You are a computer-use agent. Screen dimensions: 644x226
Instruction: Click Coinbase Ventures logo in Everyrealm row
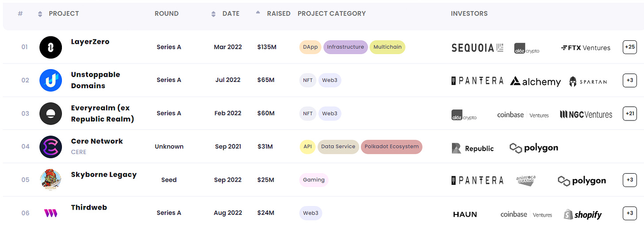[x=523, y=115]
